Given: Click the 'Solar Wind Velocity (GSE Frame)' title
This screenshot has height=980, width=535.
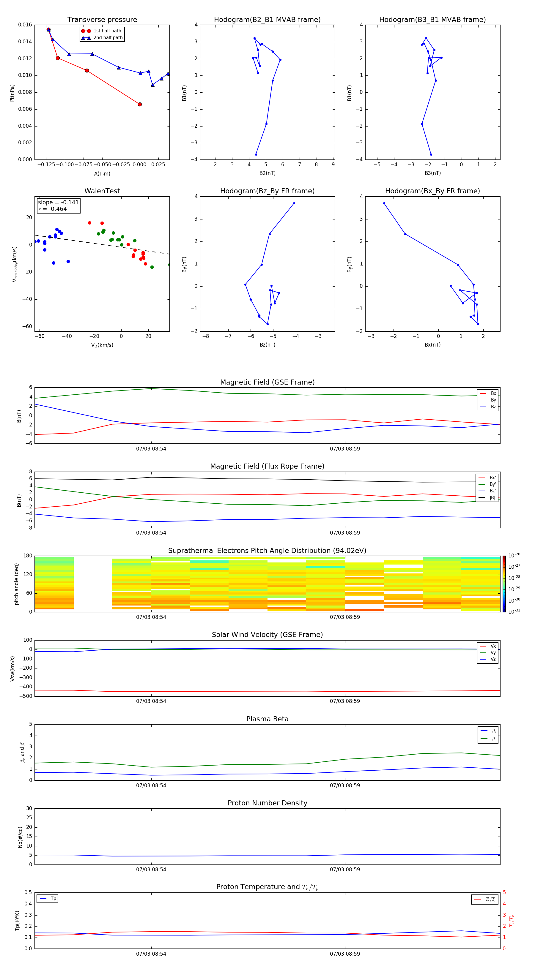Looking at the screenshot, I should tap(267, 635).
